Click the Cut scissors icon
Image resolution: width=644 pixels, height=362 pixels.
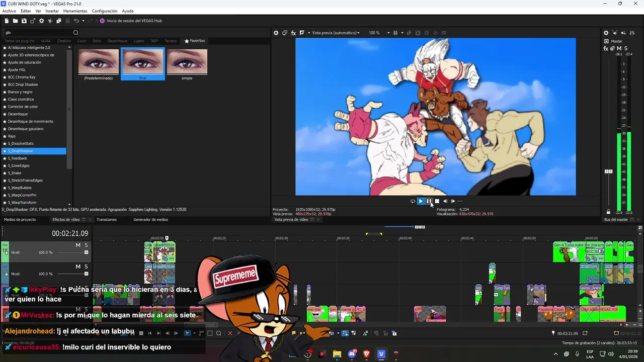pyautogui.click(x=50, y=21)
